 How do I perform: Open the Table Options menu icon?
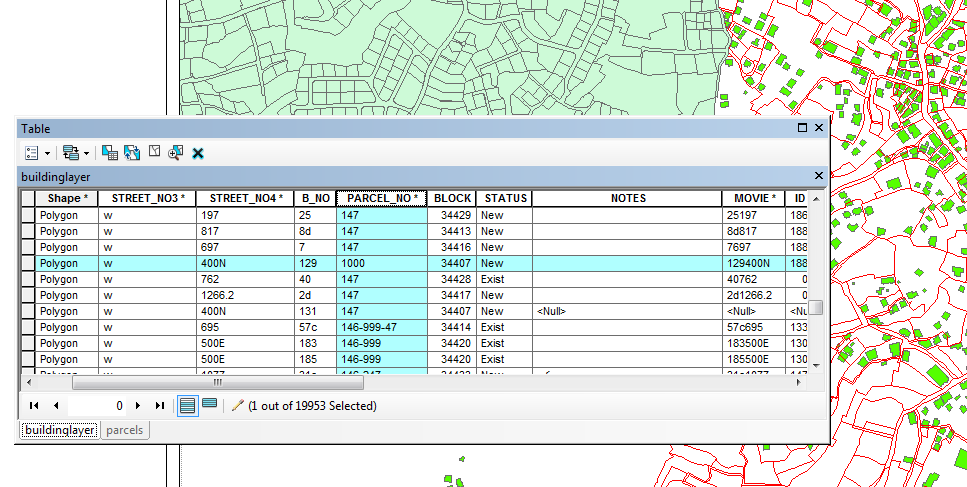click(31, 152)
